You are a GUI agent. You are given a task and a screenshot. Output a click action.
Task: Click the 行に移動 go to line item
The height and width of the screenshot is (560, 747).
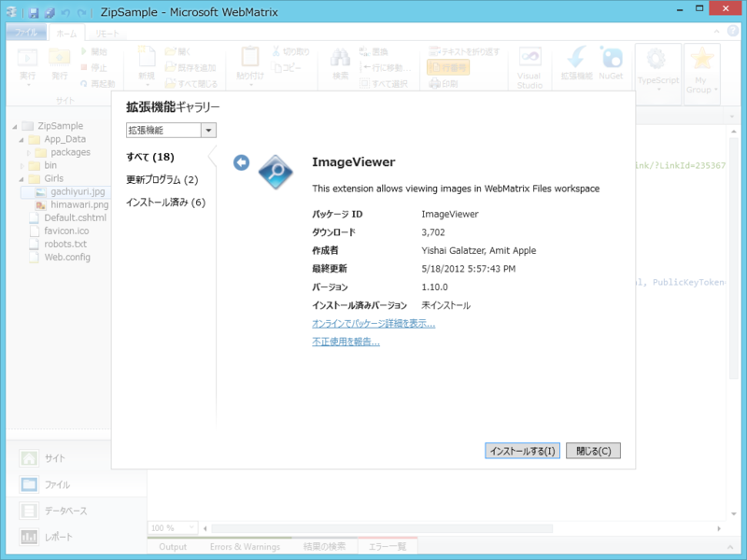click(x=386, y=67)
